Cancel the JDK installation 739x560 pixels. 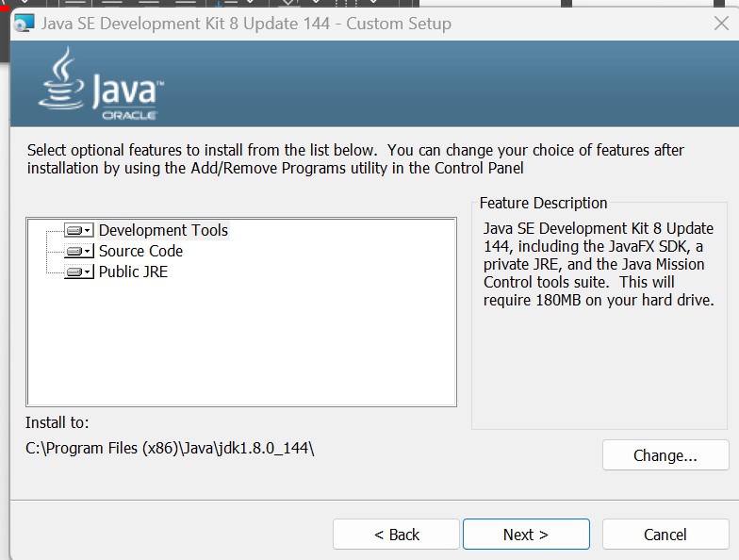[x=665, y=535]
